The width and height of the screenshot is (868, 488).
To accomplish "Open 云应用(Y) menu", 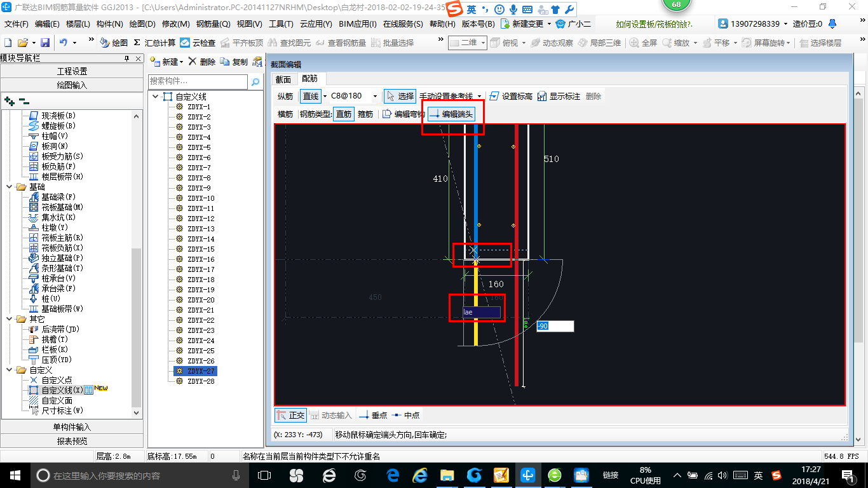I will click(316, 24).
